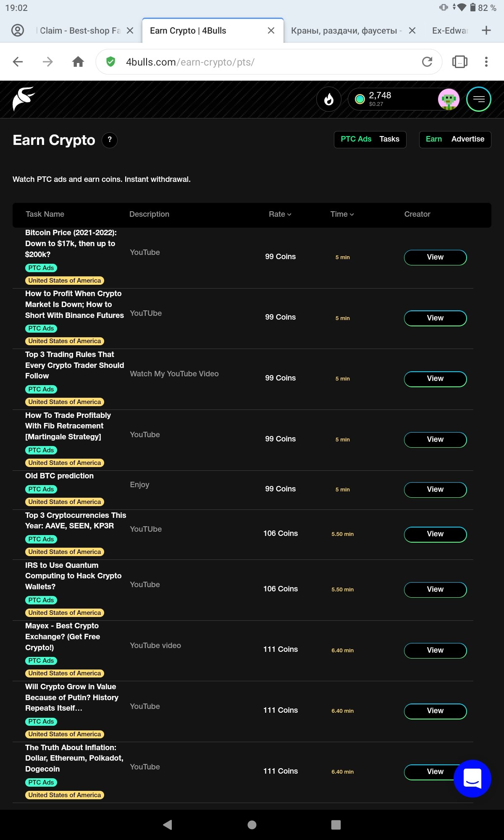
Task: Reload the page with the refresh icon
Action: pos(427,62)
